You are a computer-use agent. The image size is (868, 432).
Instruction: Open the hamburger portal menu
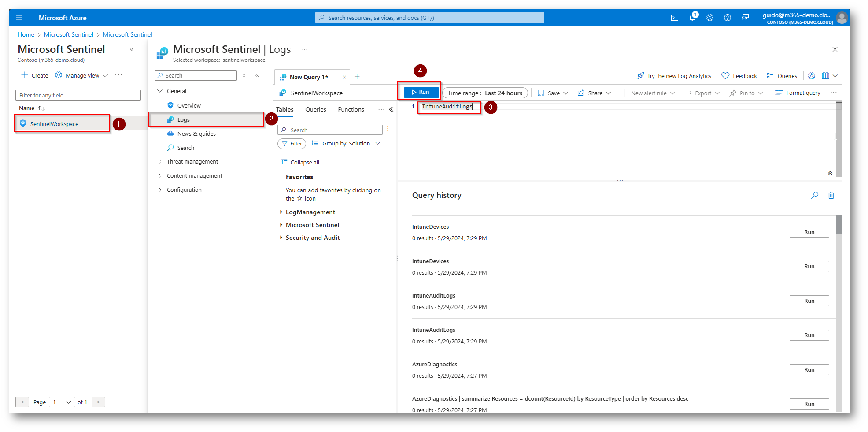(x=19, y=18)
